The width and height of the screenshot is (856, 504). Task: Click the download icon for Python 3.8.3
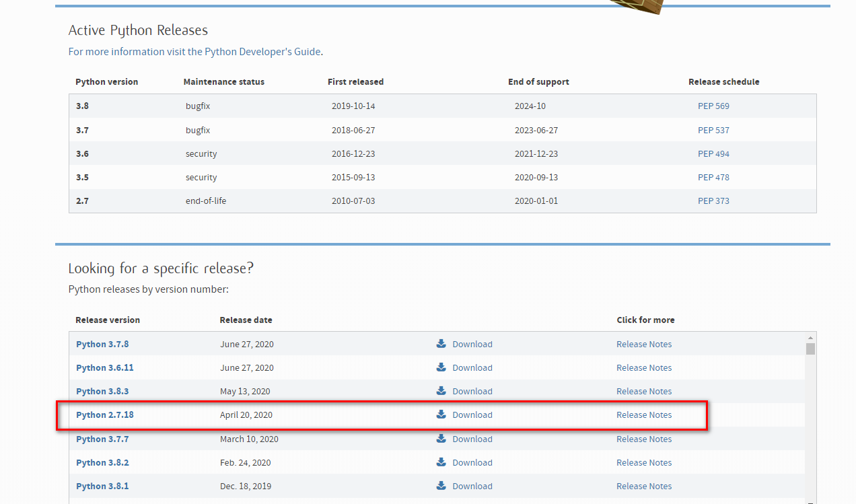441,390
